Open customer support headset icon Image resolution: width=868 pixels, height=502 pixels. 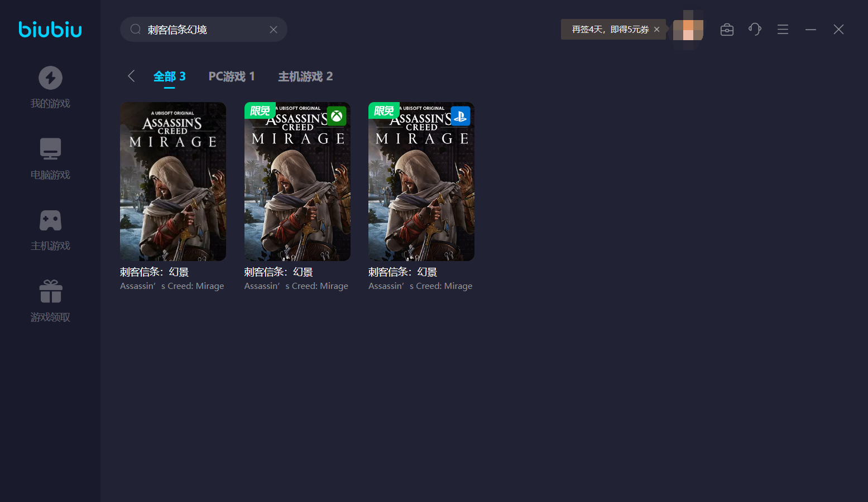tap(755, 30)
